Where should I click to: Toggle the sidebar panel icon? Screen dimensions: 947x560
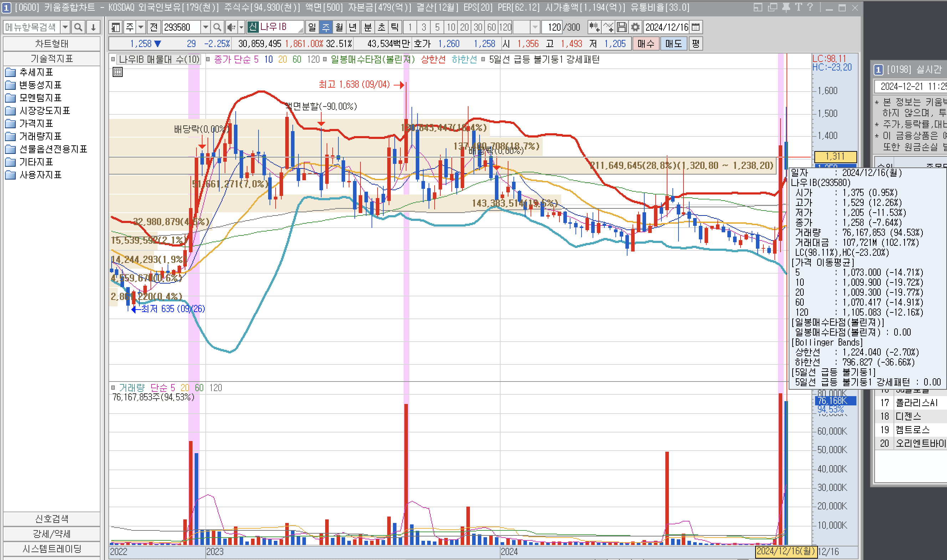pos(116,27)
